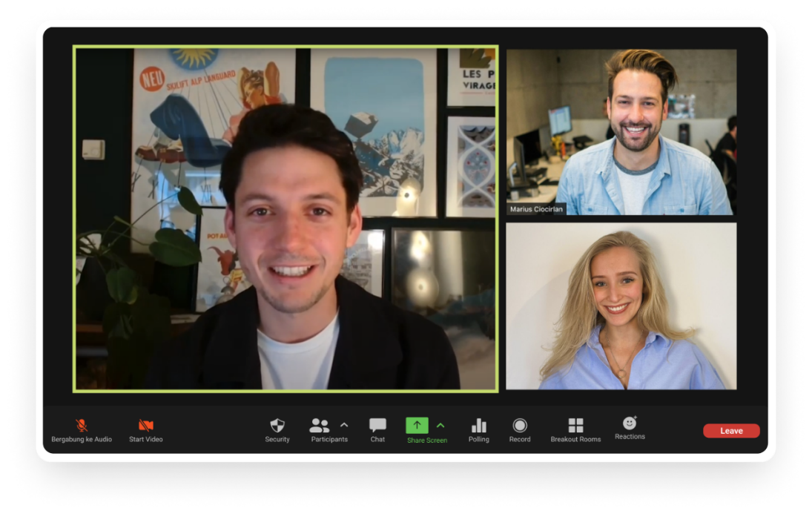Click the Breakout Rooms text label

575,439
